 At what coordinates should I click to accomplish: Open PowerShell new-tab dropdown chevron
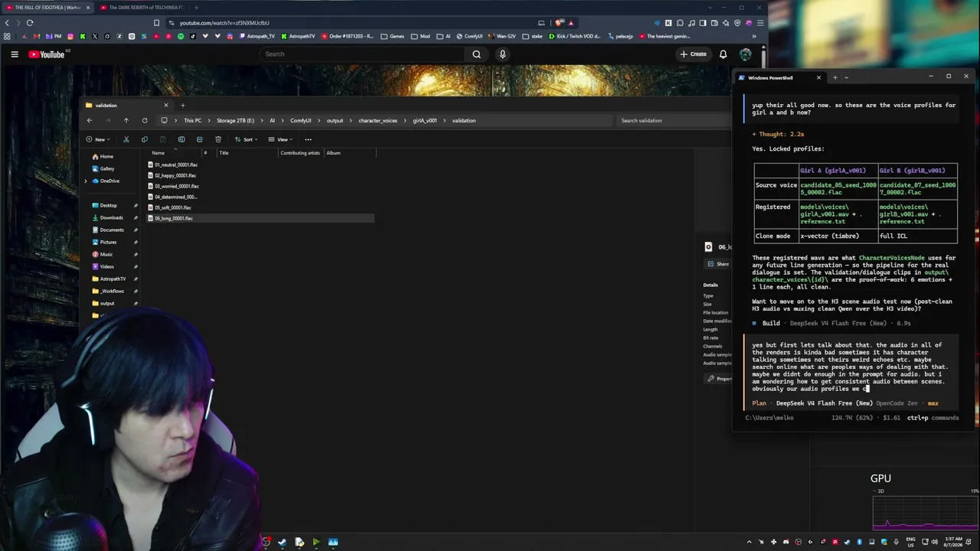click(846, 77)
